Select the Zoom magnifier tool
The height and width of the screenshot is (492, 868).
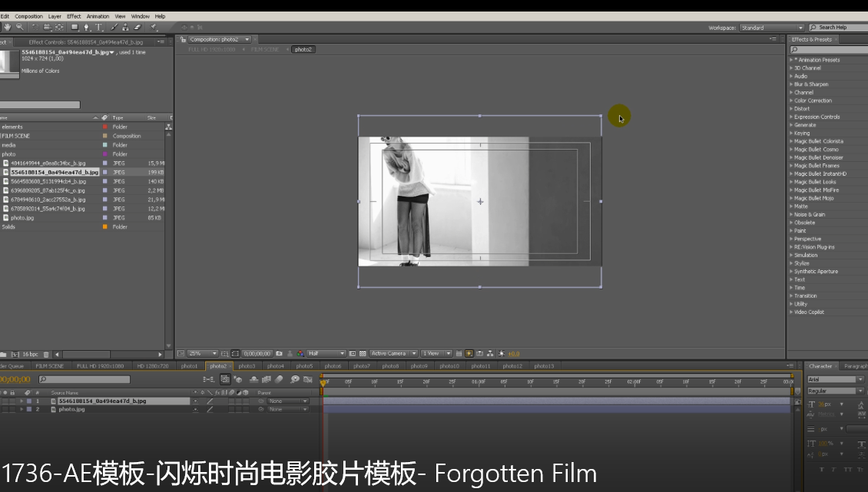(20, 27)
